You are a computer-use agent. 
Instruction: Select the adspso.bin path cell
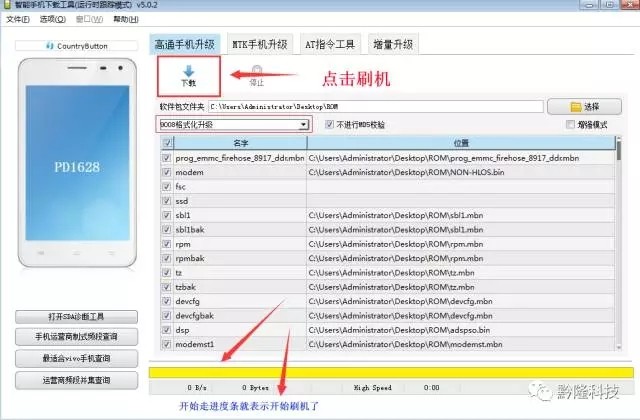point(461,330)
